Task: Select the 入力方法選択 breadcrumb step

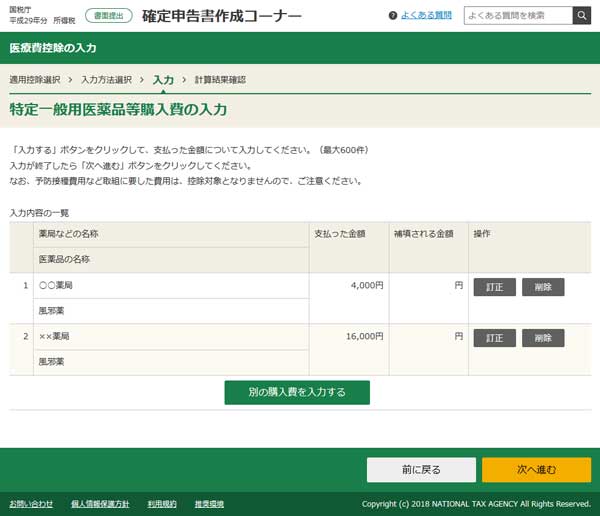Action: coord(106,79)
